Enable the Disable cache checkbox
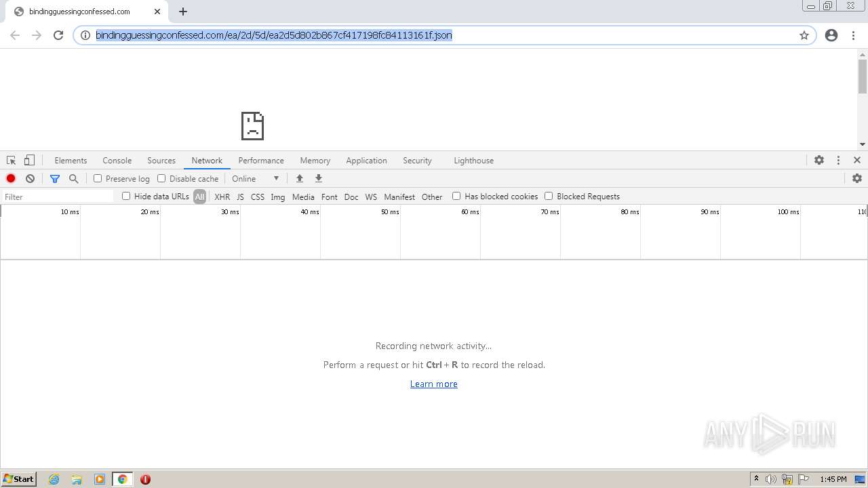Screen dimensions: 868x488 click(161, 178)
